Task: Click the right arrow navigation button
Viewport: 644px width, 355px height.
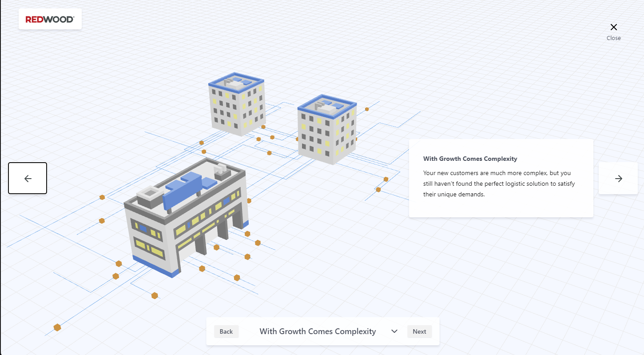Action: 618,178
